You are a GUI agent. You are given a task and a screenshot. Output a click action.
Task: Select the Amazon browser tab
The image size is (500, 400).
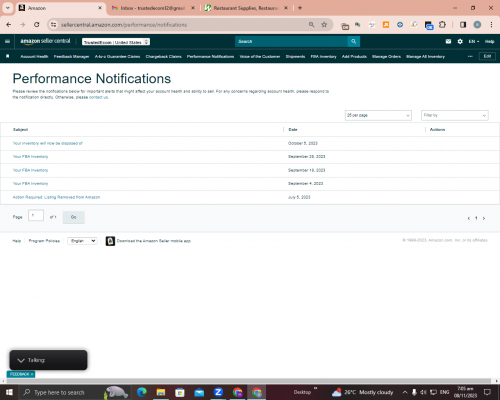[x=60, y=8]
